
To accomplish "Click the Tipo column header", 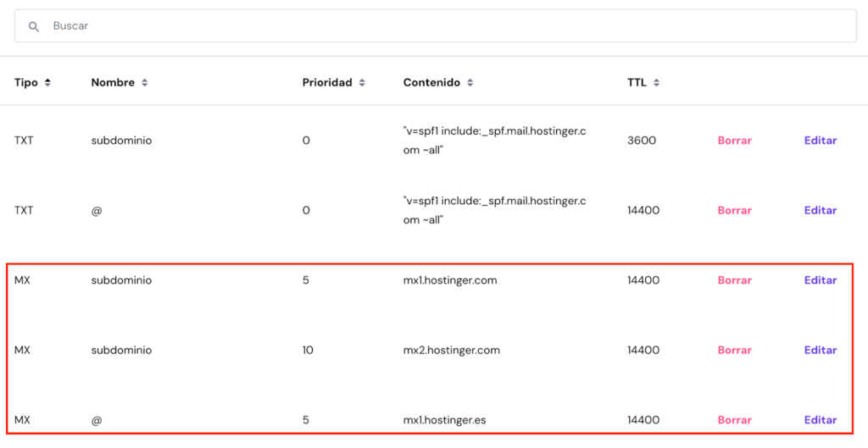I will pyautogui.click(x=26, y=83).
